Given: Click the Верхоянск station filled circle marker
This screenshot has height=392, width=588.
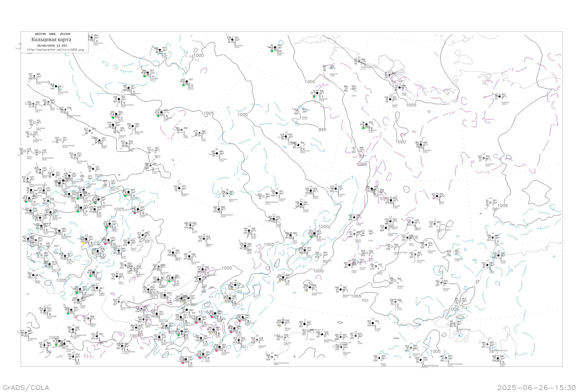Looking at the screenshot, I should [421, 144].
